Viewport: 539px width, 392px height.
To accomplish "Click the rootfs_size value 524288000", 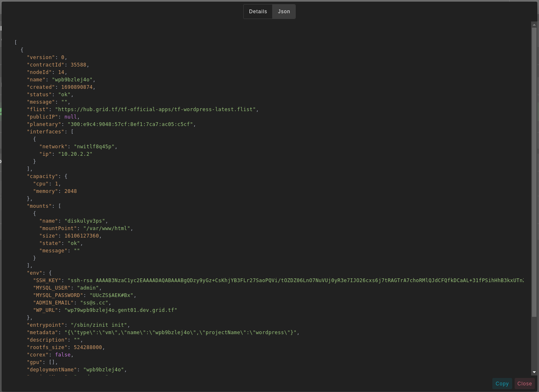I will pos(88,347).
